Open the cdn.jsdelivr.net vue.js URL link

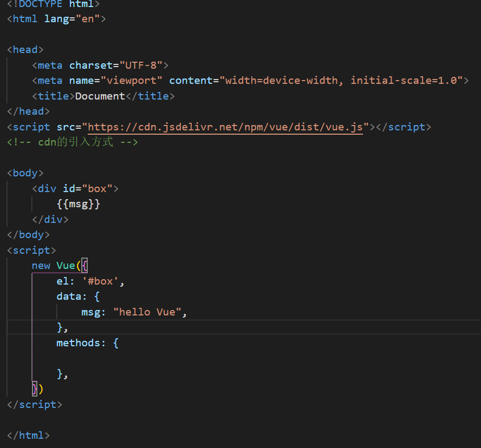(225, 127)
